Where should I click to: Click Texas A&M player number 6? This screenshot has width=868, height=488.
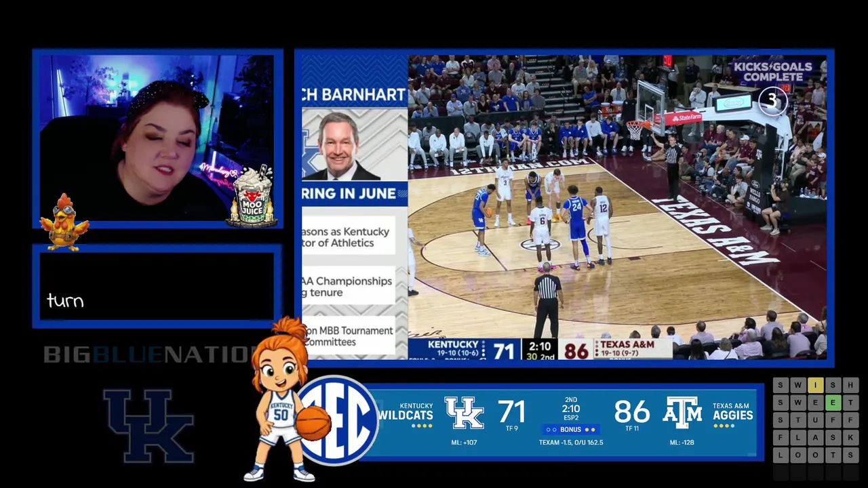(541, 234)
